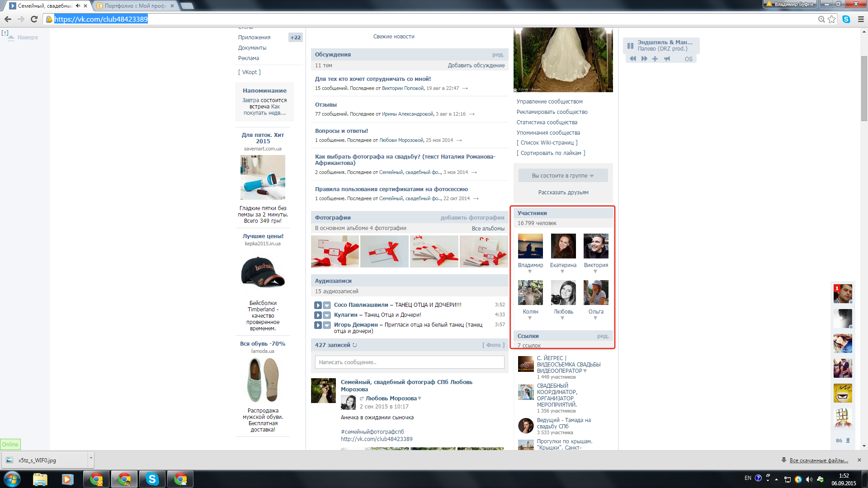Expand the arrow under member Колян
This screenshot has width=868, height=488.
tap(530, 318)
